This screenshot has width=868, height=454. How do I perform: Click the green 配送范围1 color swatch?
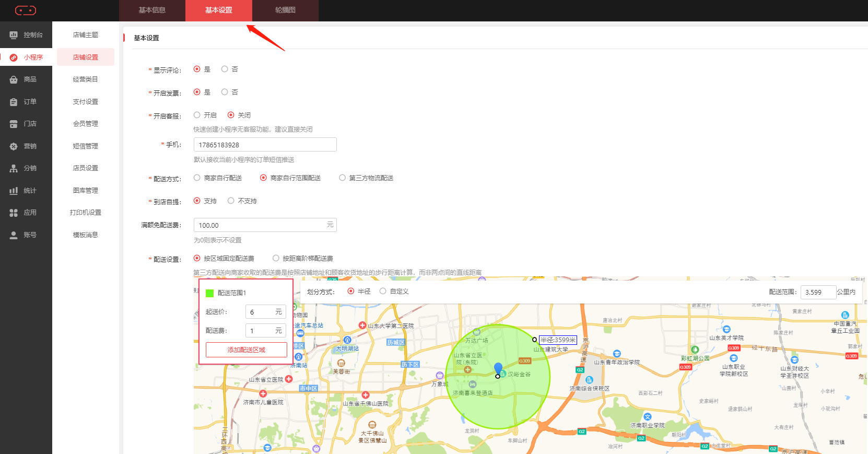tap(210, 293)
